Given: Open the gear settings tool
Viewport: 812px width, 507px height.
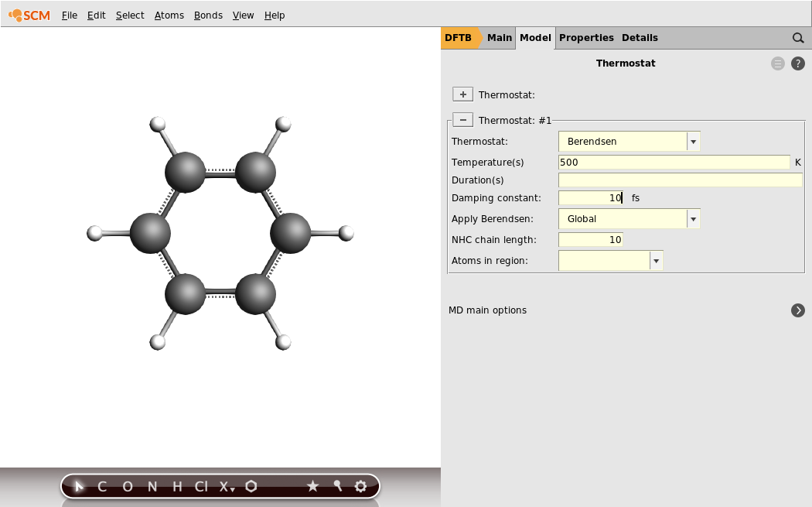Looking at the screenshot, I should click(361, 486).
